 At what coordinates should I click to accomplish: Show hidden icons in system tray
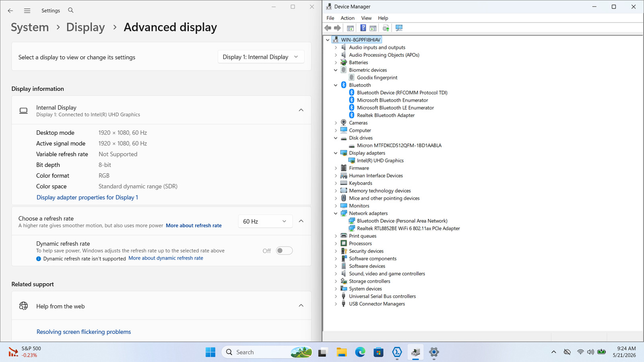[x=554, y=352]
